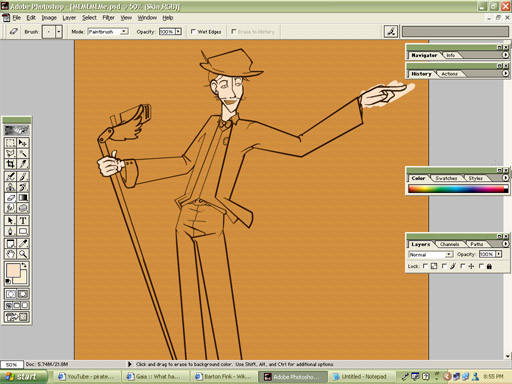Toggle Lock image pixels checkbox
Image resolution: width=512 pixels, height=384 pixels.
coord(444,266)
